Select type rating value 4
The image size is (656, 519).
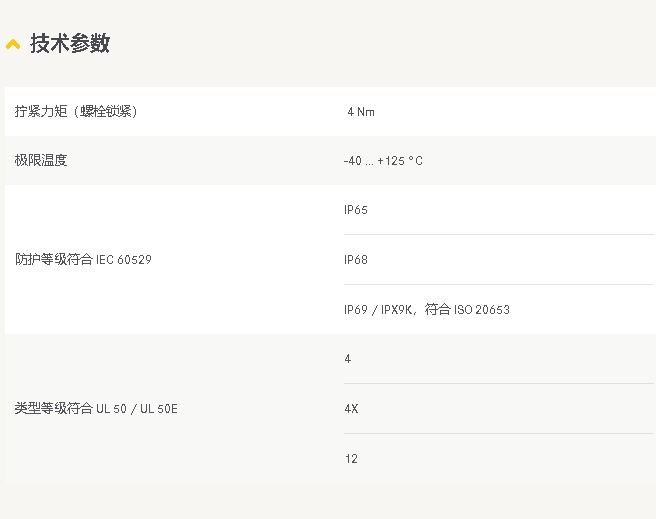[347, 359]
